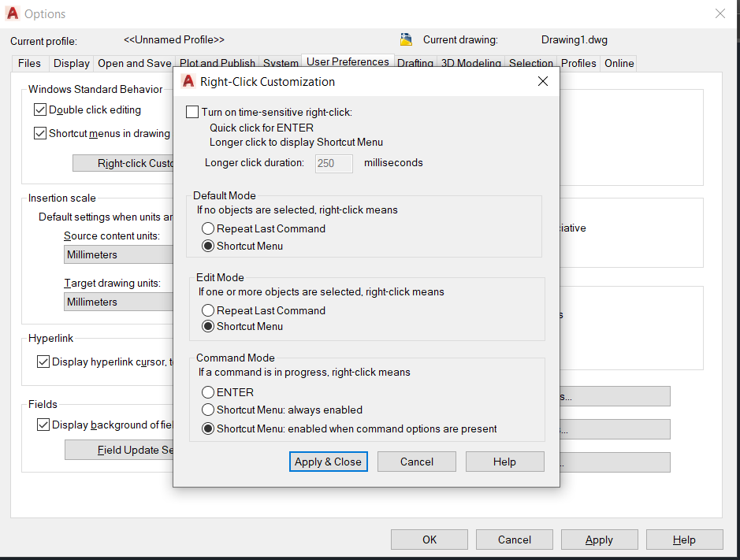Click the 'Quick click for ENTER' text
The image size is (740, 560).
point(262,128)
